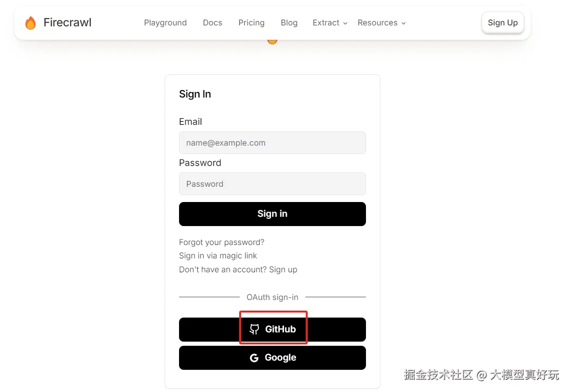
Task: Click the Google G icon
Action: point(254,358)
